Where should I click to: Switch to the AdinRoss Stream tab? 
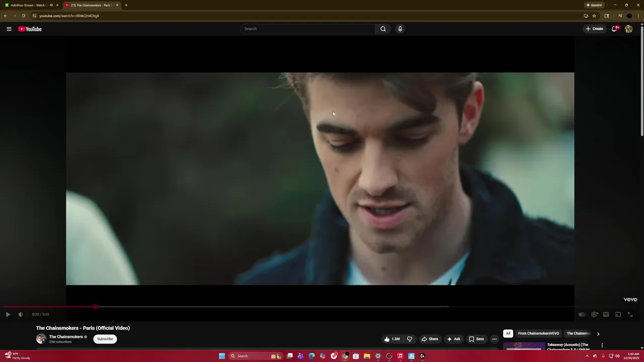(28, 5)
